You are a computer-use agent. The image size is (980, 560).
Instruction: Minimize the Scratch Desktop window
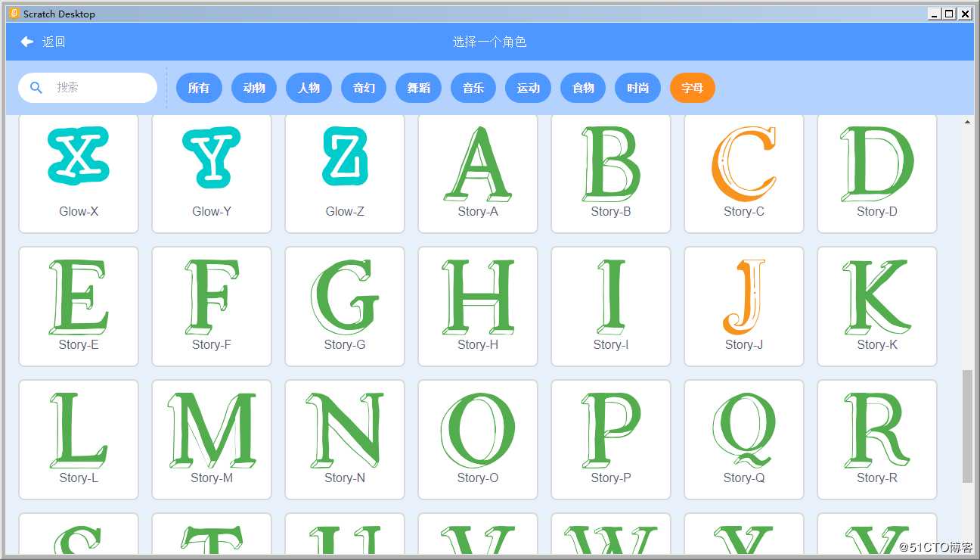[935, 14]
